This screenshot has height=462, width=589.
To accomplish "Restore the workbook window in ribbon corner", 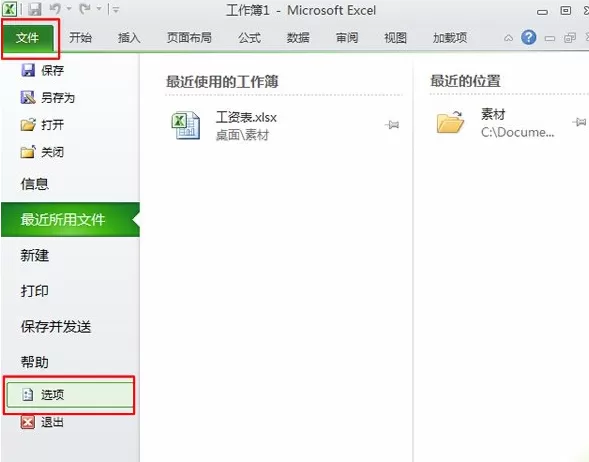I will tap(570, 38).
